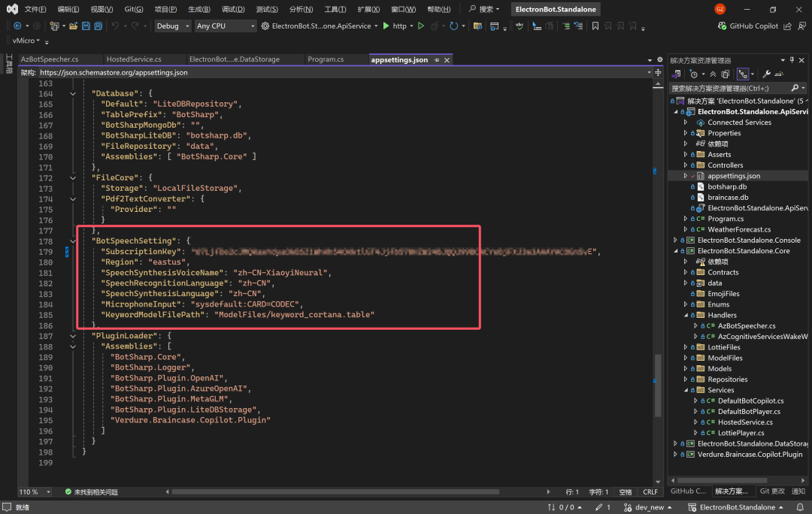This screenshot has height=514, width=812.
Task: Click the search magnifier icon in Solution Explorer
Action: coord(795,88)
